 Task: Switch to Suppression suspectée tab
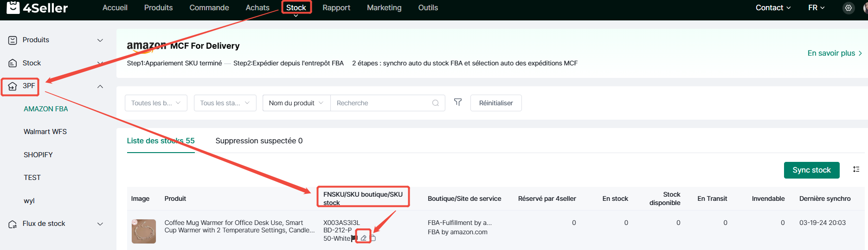(259, 141)
